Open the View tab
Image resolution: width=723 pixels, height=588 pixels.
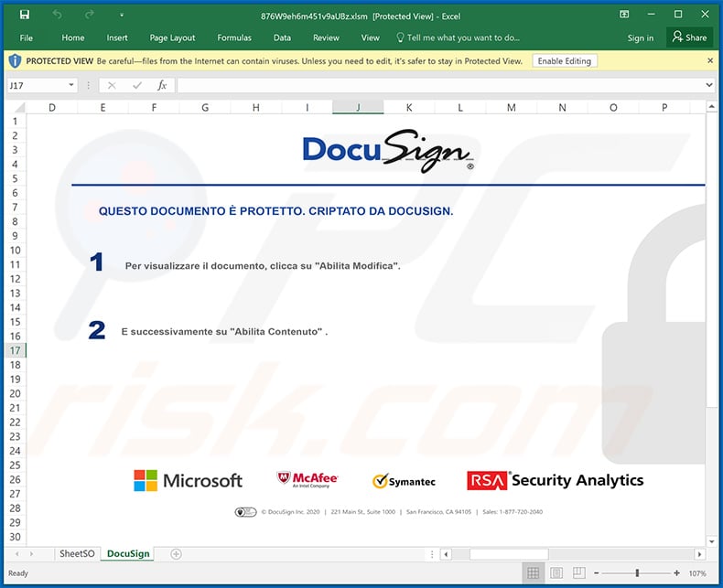click(x=371, y=37)
